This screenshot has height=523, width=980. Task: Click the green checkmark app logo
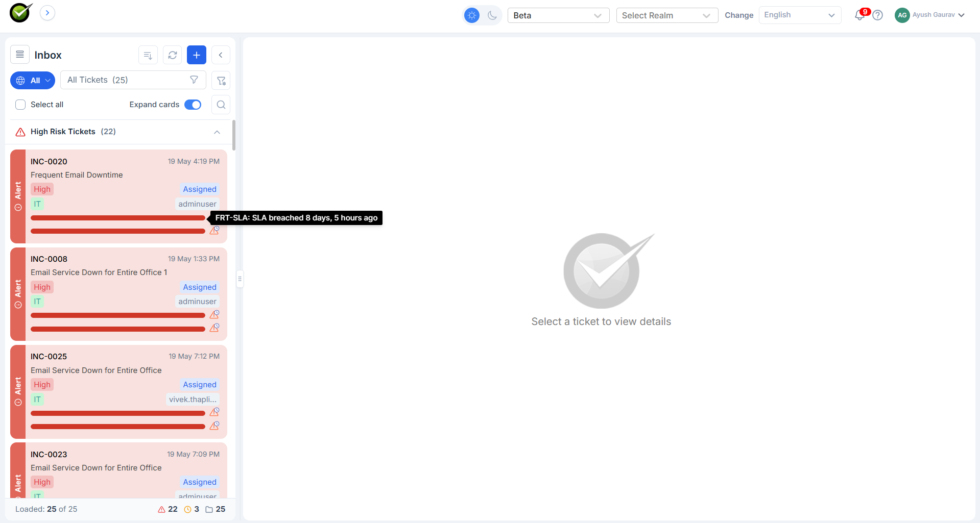[x=20, y=12]
